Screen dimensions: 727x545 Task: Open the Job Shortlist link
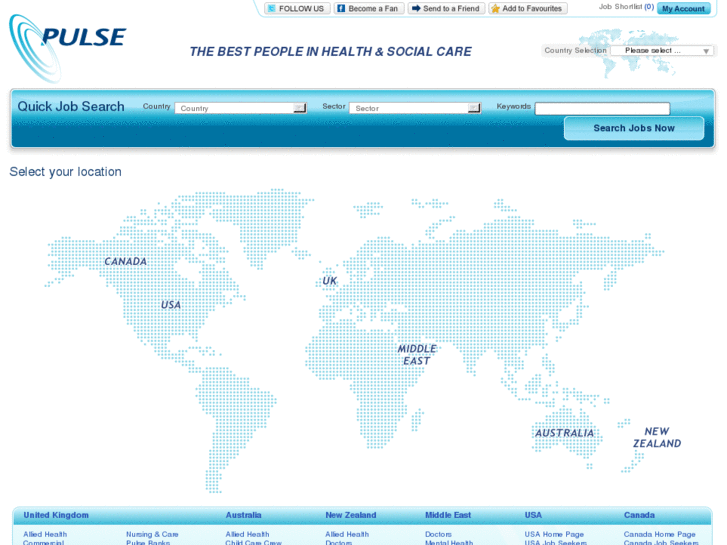pos(626,6)
